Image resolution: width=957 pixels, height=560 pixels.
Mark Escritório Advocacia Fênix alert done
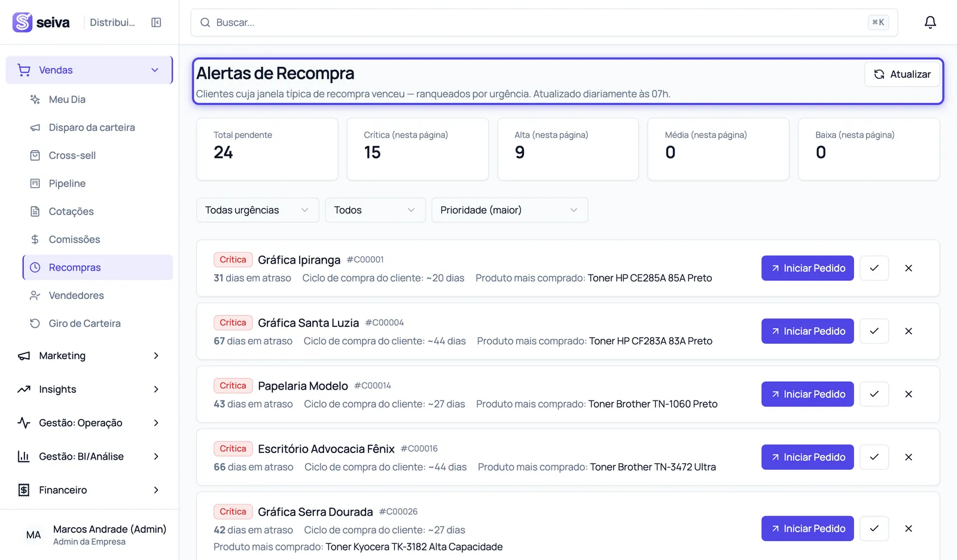[x=874, y=457]
